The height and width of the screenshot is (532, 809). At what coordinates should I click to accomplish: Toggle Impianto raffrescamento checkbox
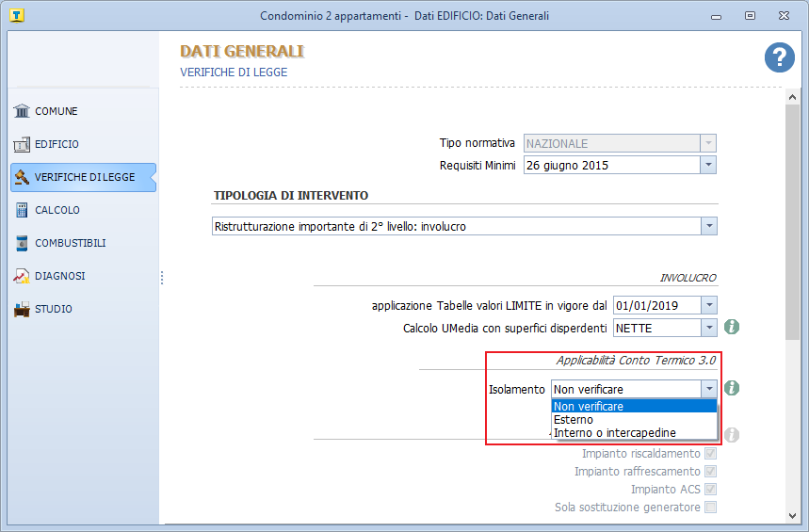[711, 472]
